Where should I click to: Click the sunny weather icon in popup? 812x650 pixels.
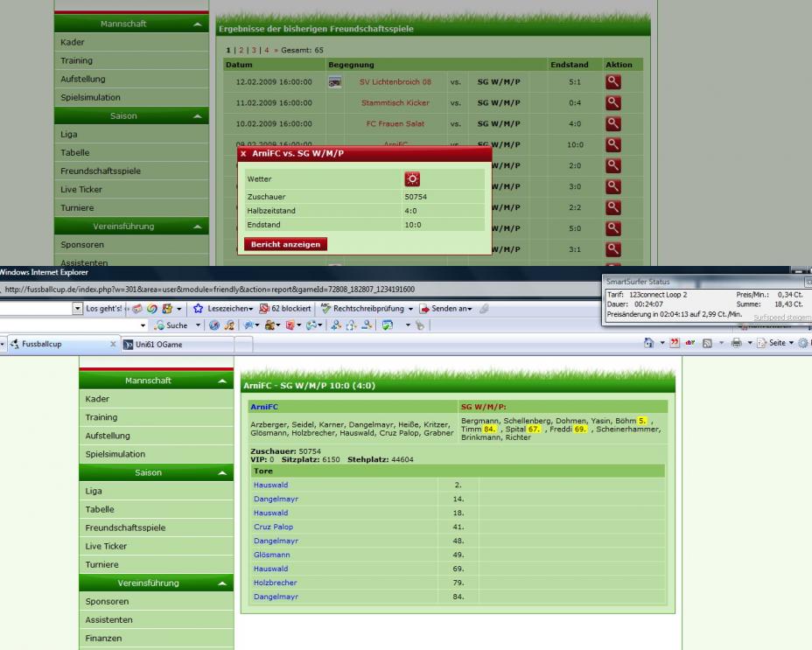(x=412, y=179)
